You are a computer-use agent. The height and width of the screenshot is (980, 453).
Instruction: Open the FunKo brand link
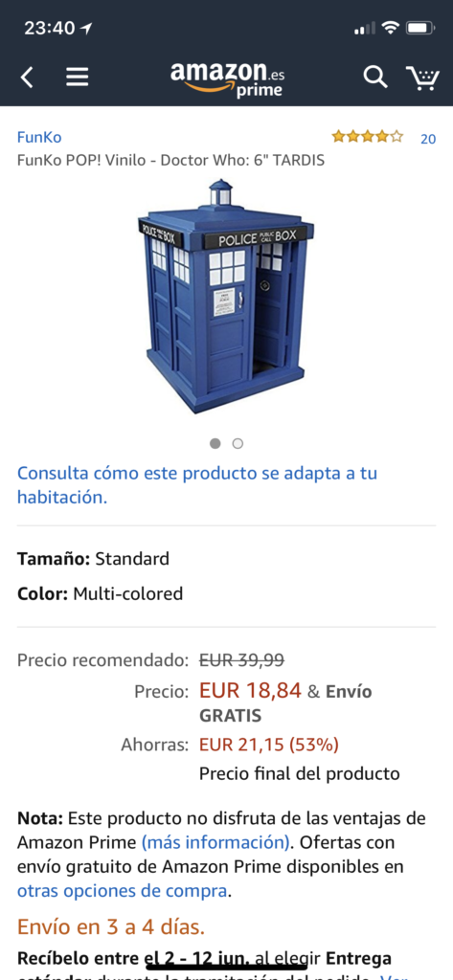click(39, 138)
